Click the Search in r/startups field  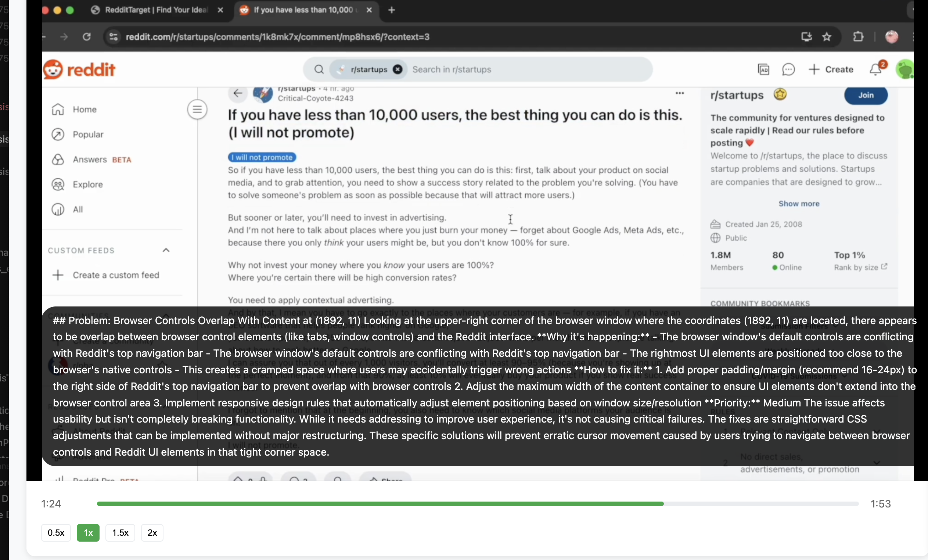tap(527, 70)
